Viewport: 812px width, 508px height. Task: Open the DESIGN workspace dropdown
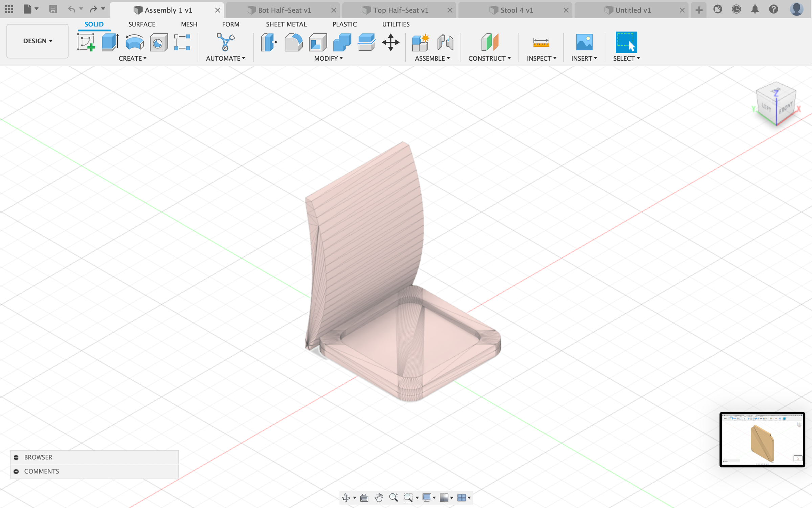pos(38,41)
